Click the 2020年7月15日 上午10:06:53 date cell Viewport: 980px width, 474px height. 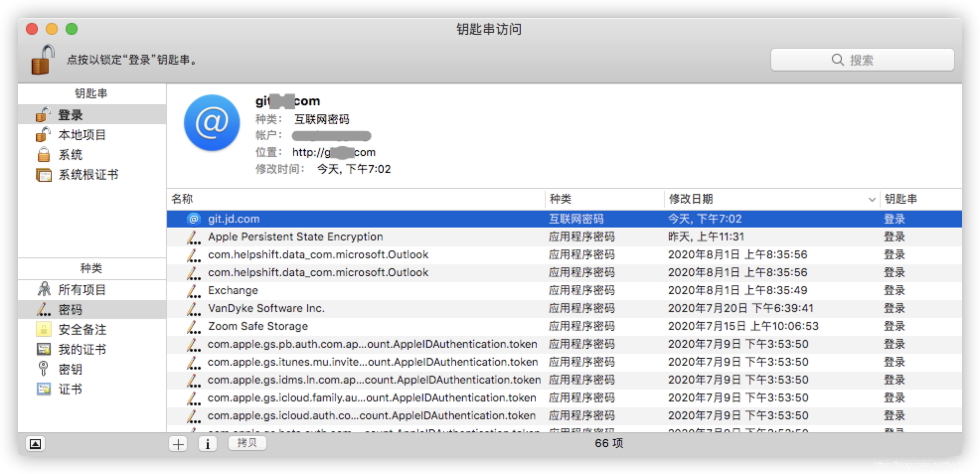[x=743, y=326]
